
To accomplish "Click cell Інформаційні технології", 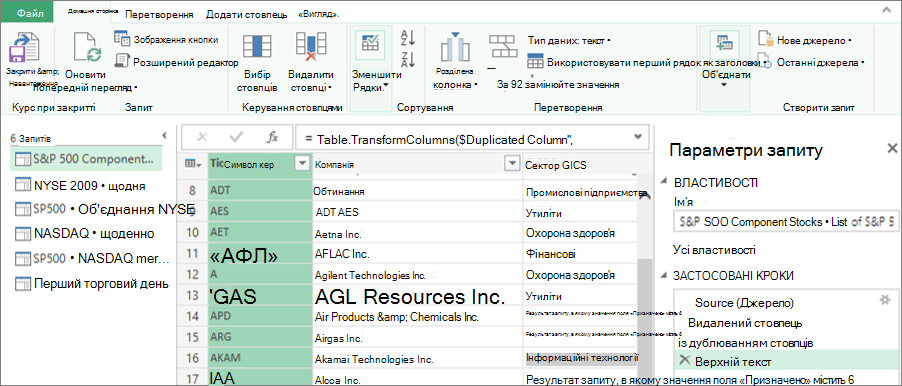I will pos(582,359).
